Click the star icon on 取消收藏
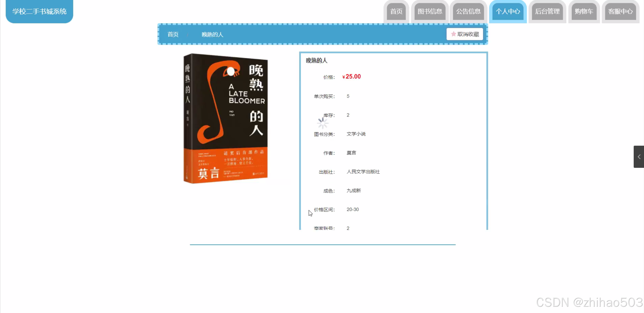The image size is (644, 313). pos(453,34)
